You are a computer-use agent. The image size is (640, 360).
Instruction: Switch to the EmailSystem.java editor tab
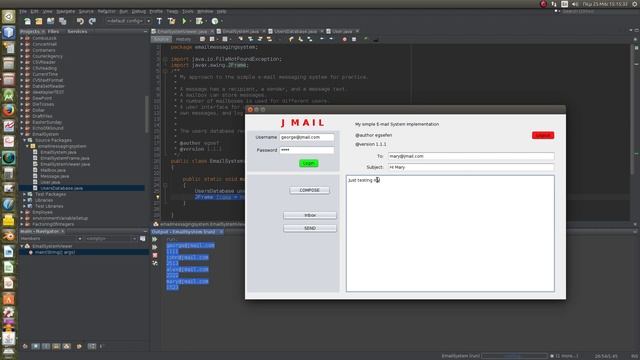coord(240,31)
